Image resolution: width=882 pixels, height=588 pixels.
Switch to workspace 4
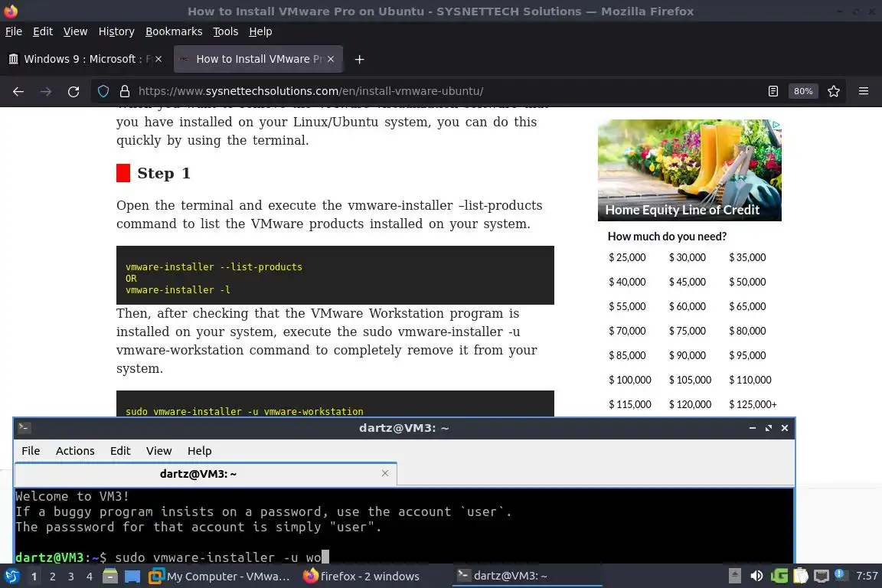click(90, 577)
